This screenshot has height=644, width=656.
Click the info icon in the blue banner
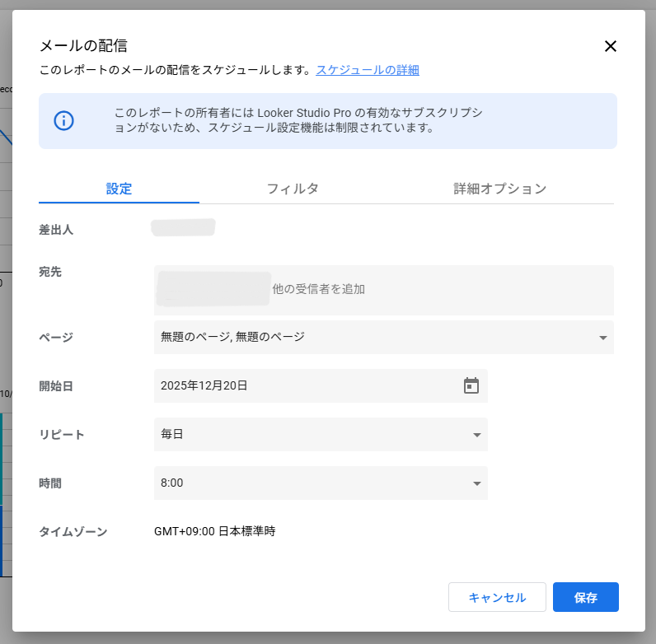coord(64,121)
